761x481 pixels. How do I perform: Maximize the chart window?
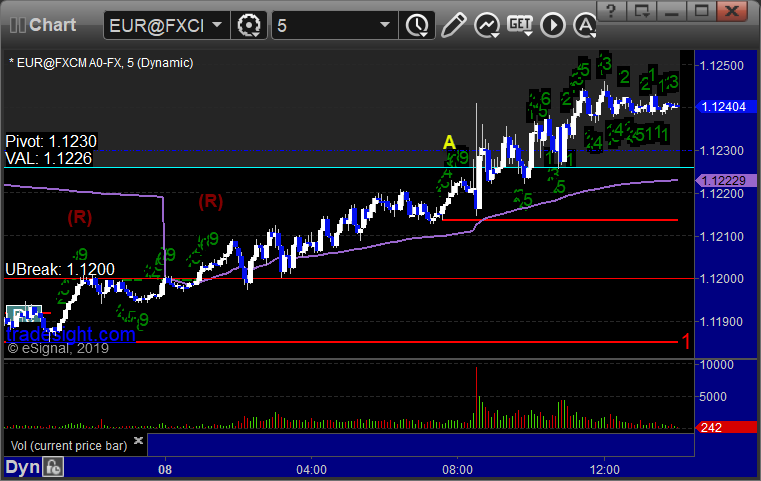coord(701,10)
